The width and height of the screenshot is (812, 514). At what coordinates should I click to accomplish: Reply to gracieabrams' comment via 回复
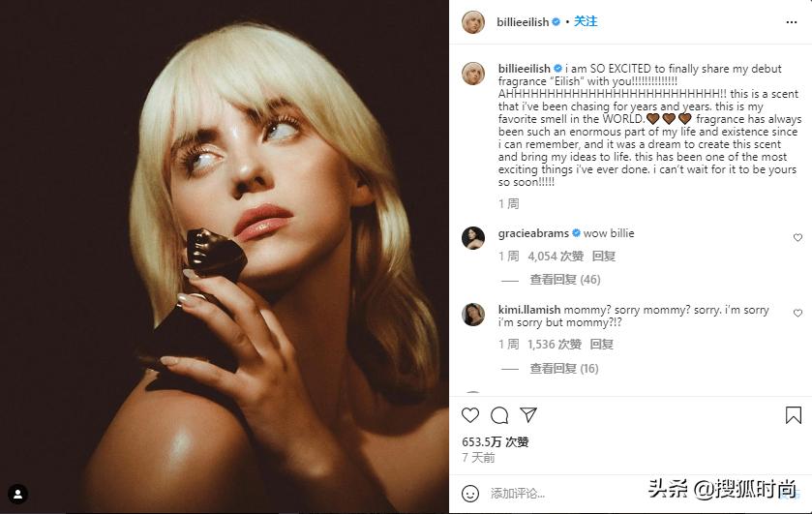click(603, 257)
